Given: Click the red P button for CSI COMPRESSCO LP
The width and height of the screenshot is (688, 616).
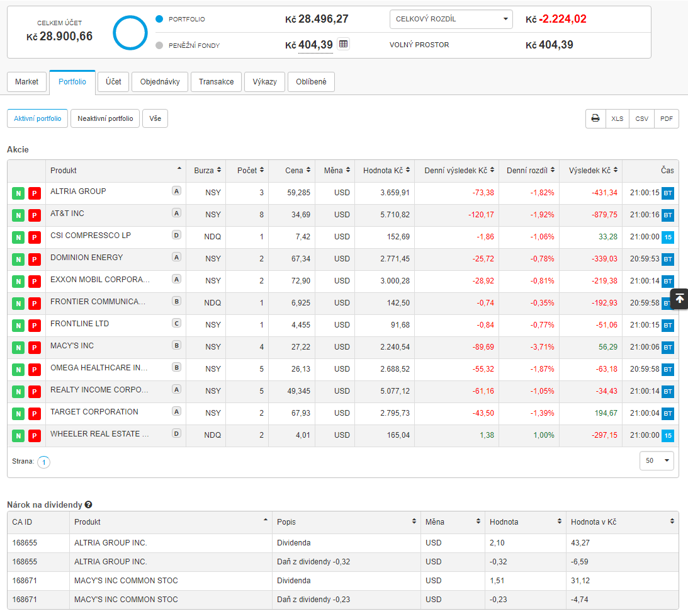Looking at the screenshot, I should pos(34,237).
